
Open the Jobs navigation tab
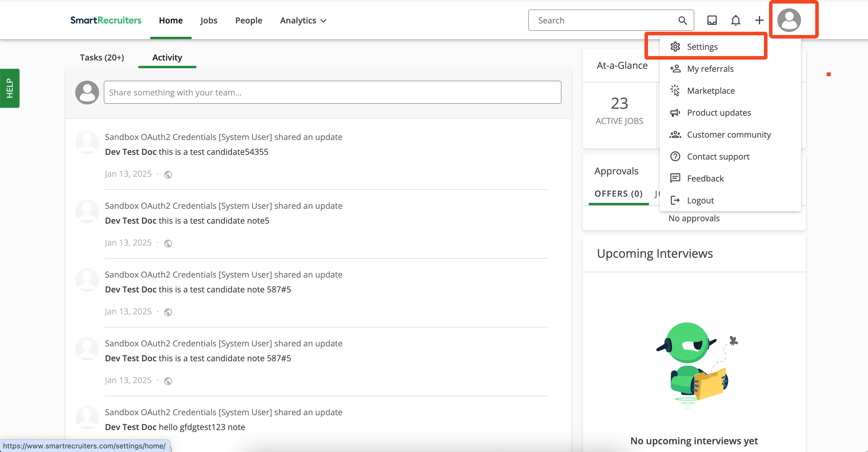(209, 20)
